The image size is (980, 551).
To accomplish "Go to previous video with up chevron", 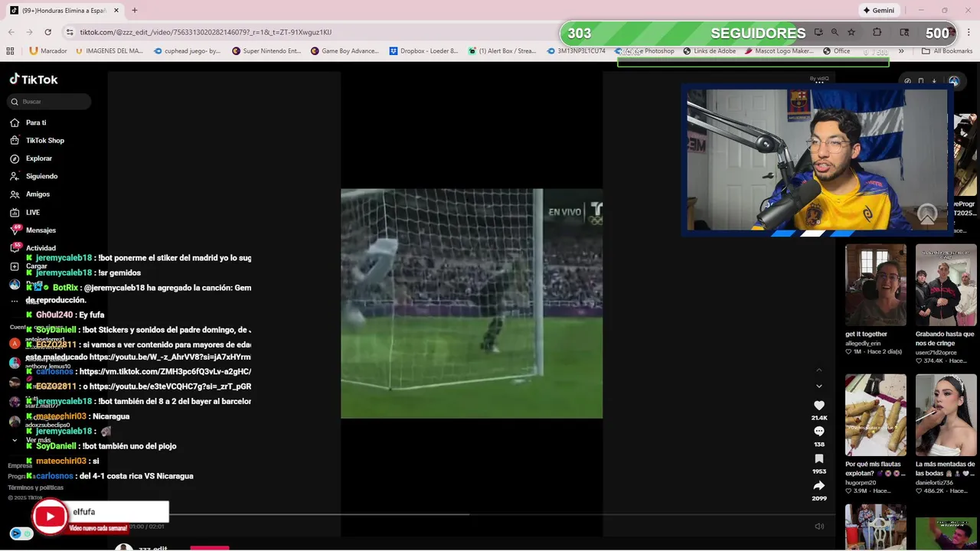I will [x=819, y=370].
